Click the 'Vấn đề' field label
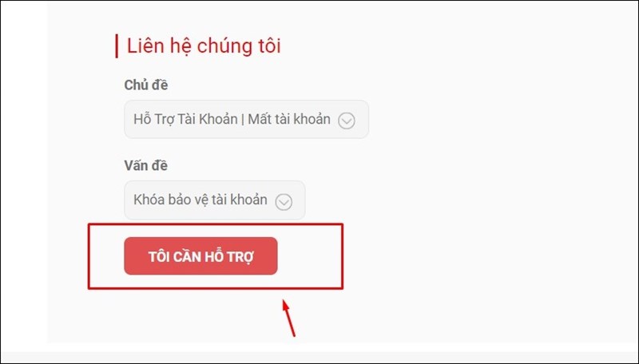The width and height of the screenshot is (639, 364). coord(146,165)
